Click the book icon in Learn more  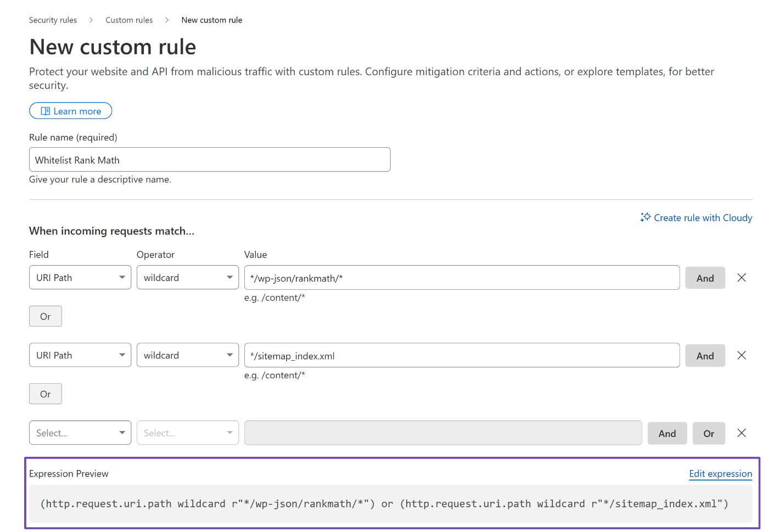click(46, 111)
